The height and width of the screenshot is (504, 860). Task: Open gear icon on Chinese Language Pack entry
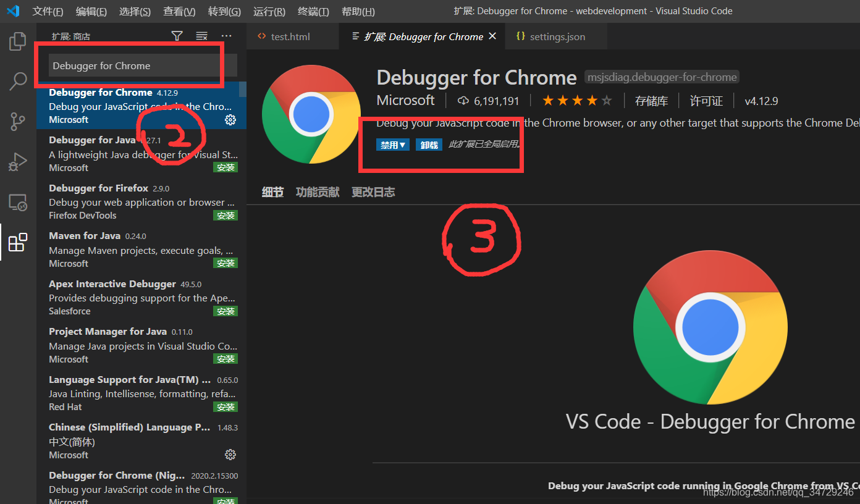pos(230,454)
